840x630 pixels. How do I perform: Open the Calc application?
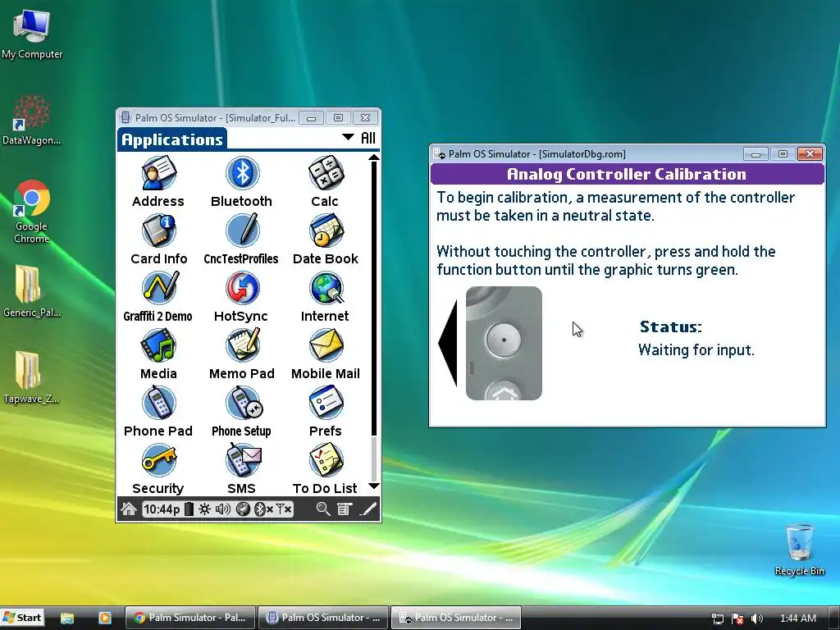tap(325, 181)
